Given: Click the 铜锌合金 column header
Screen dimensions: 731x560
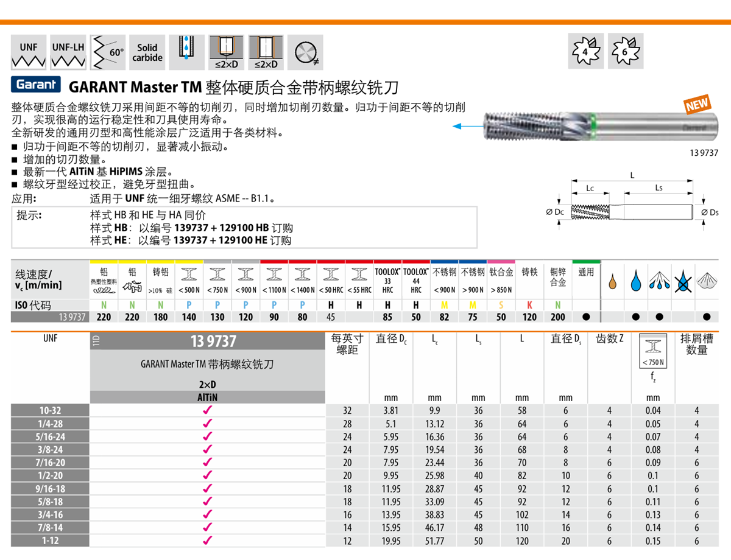Looking at the screenshot, I should (x=558, y=277).
